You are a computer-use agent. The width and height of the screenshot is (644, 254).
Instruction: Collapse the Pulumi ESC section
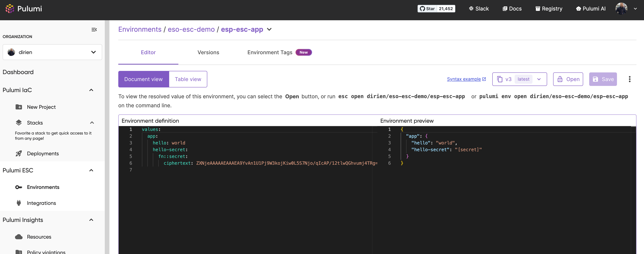(x=91, y=170)
